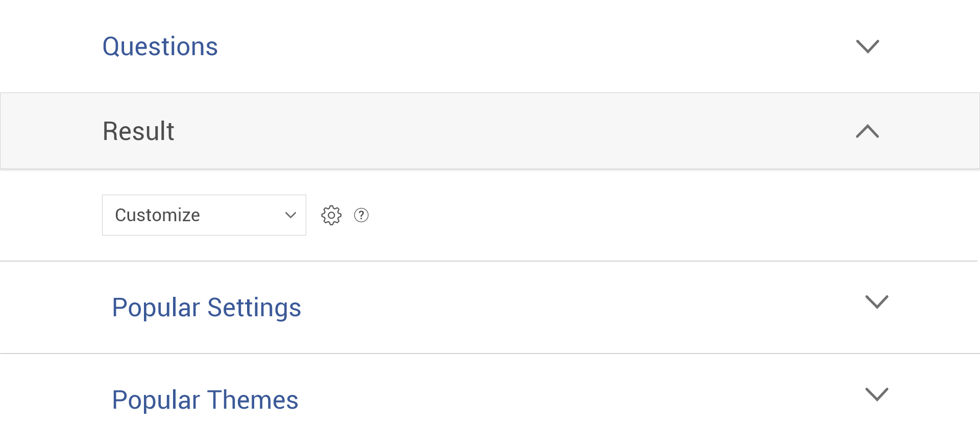The width and height of the screenshot is (980, 446).
Task: Click the gear next to Customize
Action: [x=331, y=215]
